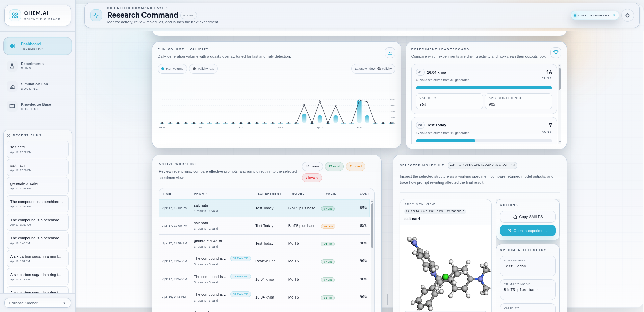644x312 pixels.
Task: Select the 12:00 PM salt natri worklist row
Action: pos(264,226)
